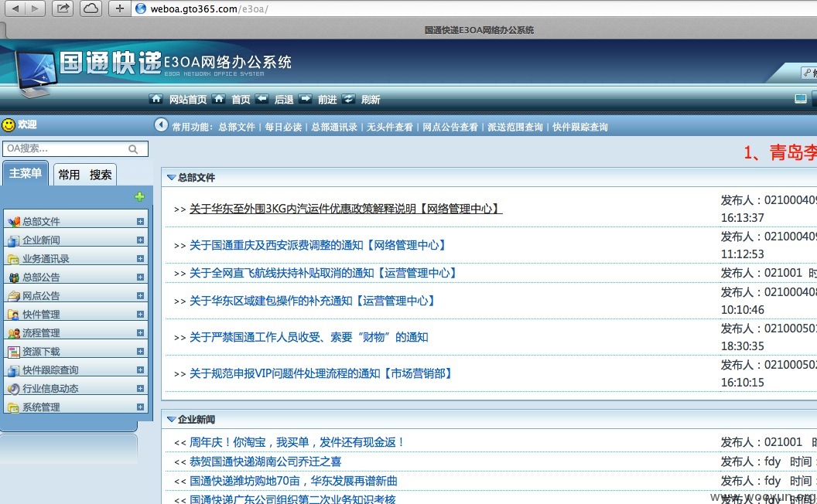817x504 pixels.
Task: Expand 总部文件 menu with plus box
Action: 140,221
